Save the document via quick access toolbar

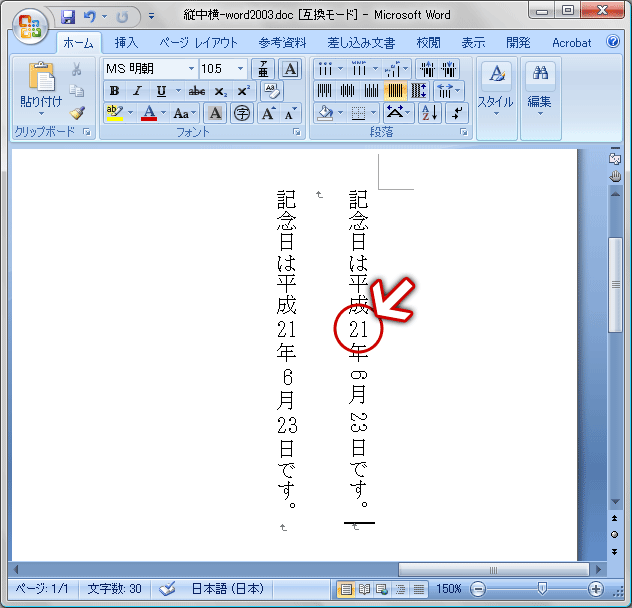[x=68, y=17]
